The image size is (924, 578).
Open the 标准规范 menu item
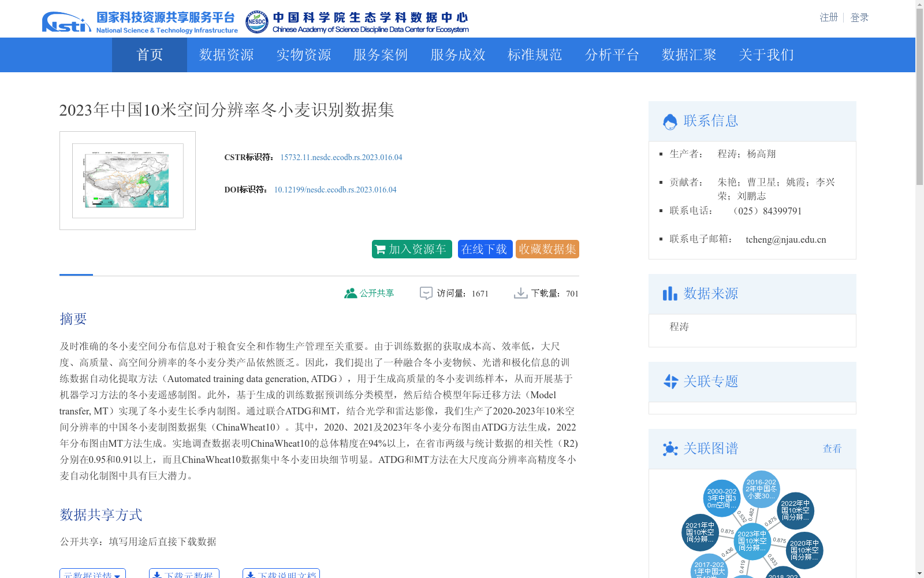(535, 55)
